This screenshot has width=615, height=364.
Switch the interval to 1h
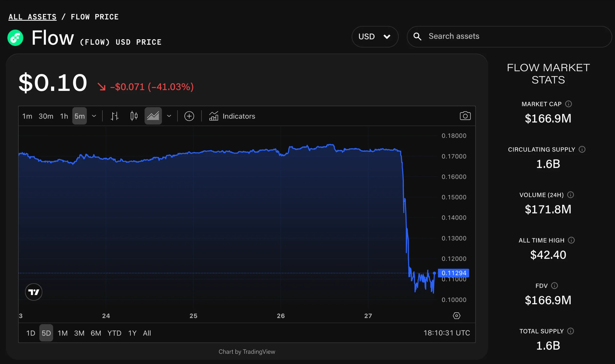pos(64,116)
